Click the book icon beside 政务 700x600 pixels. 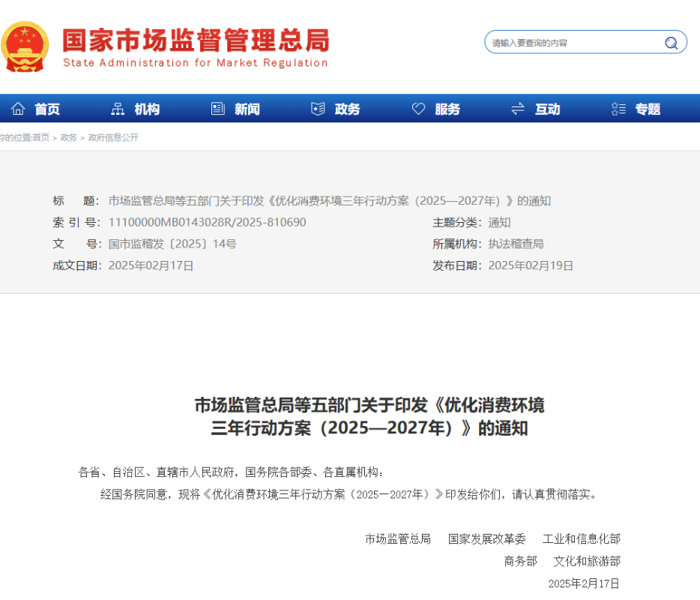coord(318,109)
